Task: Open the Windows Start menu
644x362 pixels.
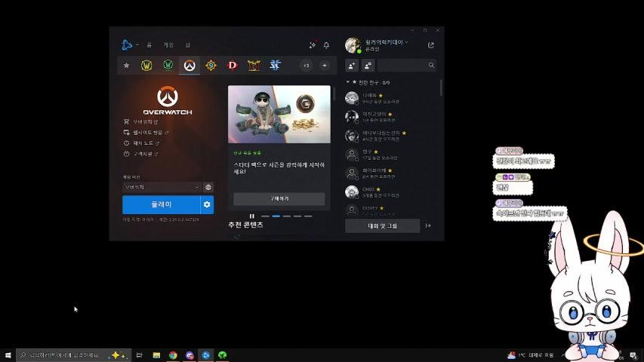Action: [8, 355]
